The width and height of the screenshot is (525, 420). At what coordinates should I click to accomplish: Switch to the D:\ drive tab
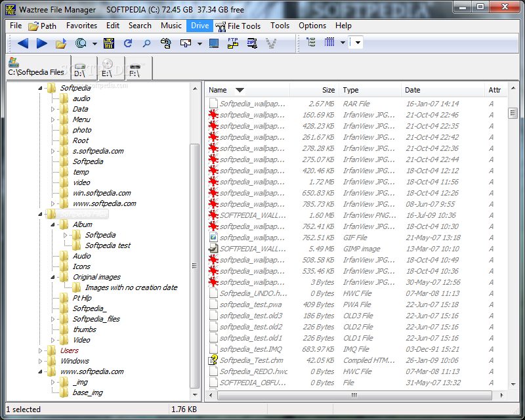tap(84, 68)
